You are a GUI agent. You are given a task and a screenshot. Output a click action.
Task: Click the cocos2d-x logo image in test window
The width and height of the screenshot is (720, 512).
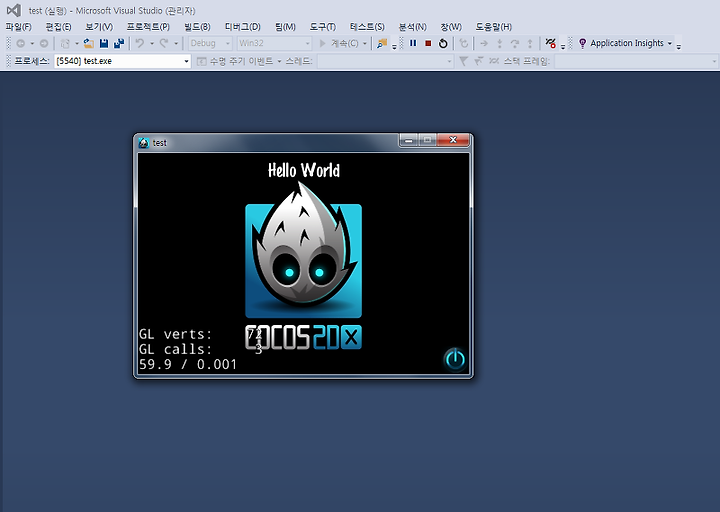pyautogui.click(x=304, y=265)
